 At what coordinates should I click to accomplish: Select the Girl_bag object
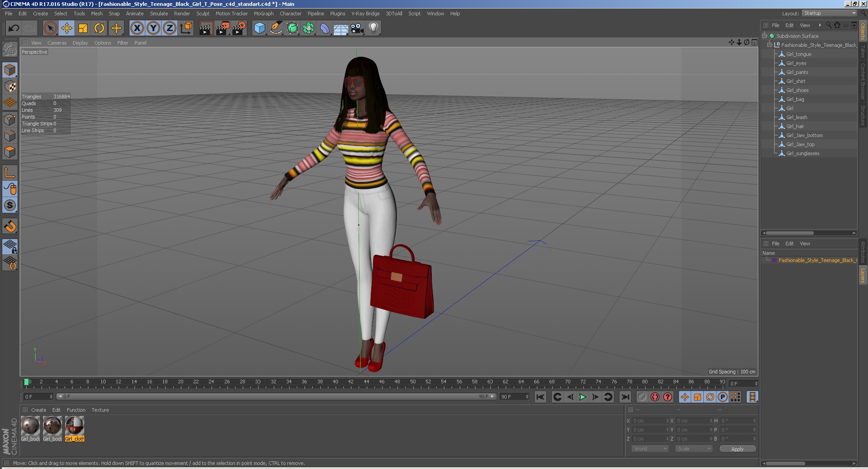pos(795,99)
